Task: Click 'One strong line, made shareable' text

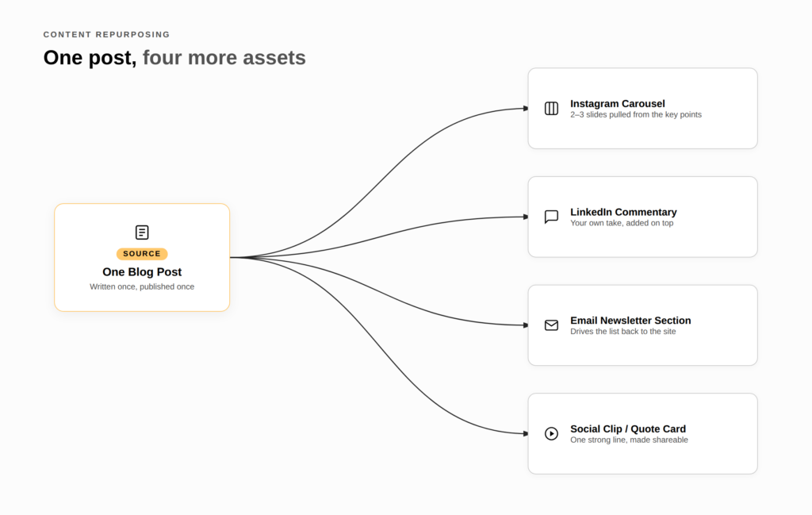Action: [x=629, y=440]
